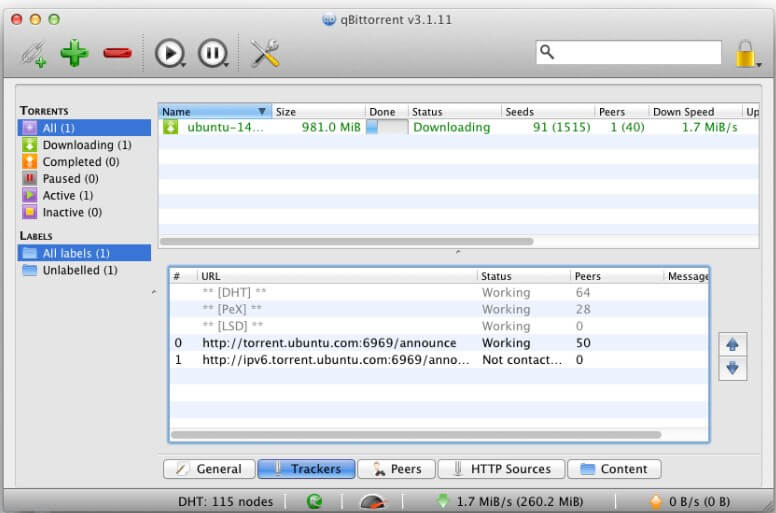Click the Inactive filter yellow square icon
This screenshot has height=513, width=776.
tap(29, 212)
